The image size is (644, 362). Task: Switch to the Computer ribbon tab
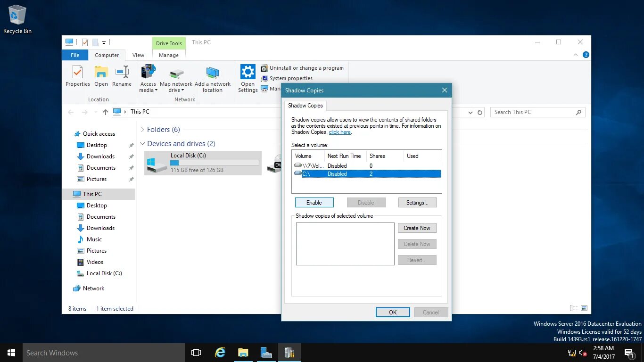(x=107, y=55)
